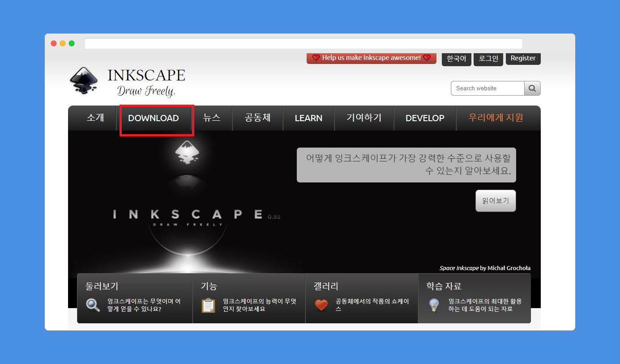Click the red browser close dot

click(x=54, y=43)
